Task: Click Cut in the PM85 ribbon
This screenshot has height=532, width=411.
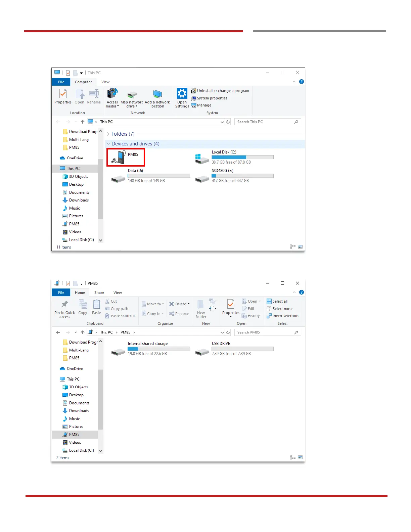Action: click(111, 301)
